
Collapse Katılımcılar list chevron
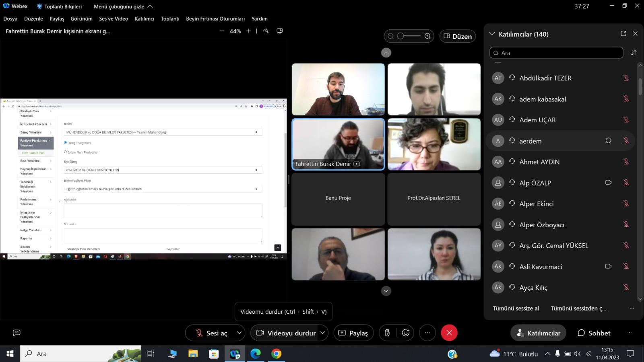(492, 34)
